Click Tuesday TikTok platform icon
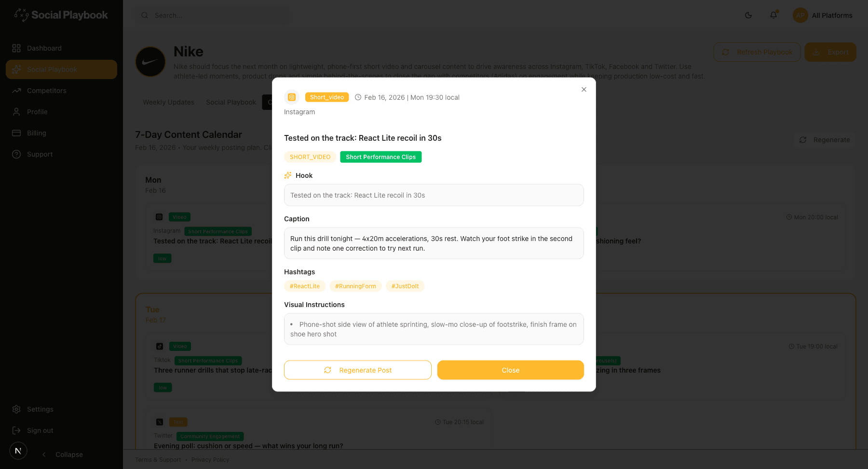Viewport: 868px width, 469px height. 160,346
